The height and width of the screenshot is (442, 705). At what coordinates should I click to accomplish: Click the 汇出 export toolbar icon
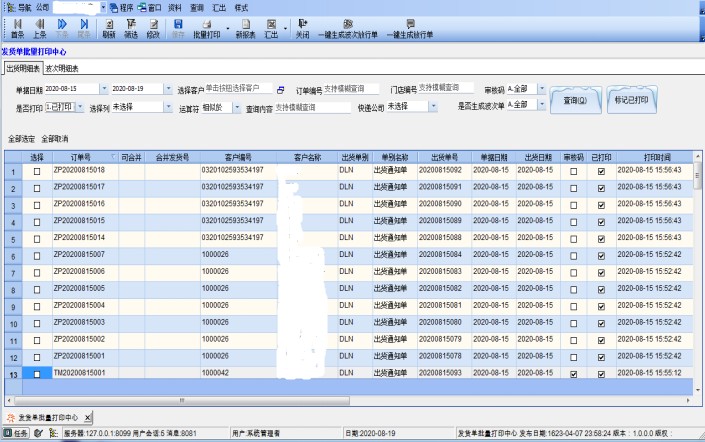click(x=271, y=29)
